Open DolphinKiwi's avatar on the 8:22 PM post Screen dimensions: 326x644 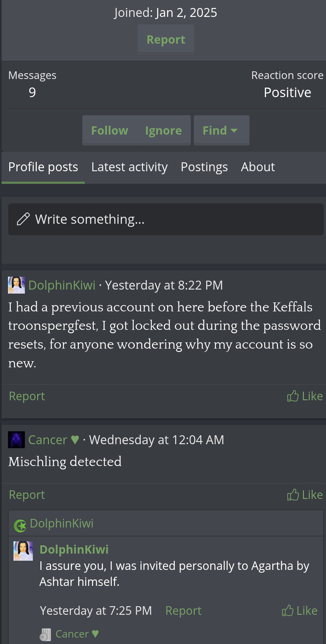pos(16,285)
